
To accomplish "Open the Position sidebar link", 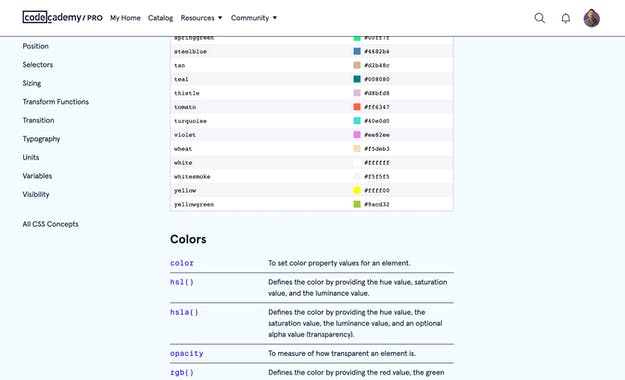I will tap(35, 46).
